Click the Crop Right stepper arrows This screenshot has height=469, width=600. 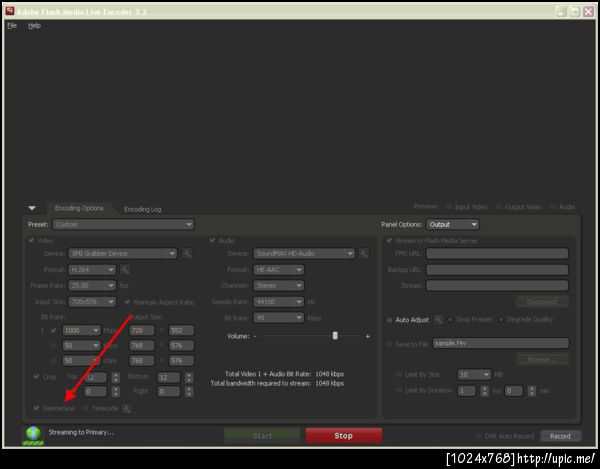[x=189, y=391]
